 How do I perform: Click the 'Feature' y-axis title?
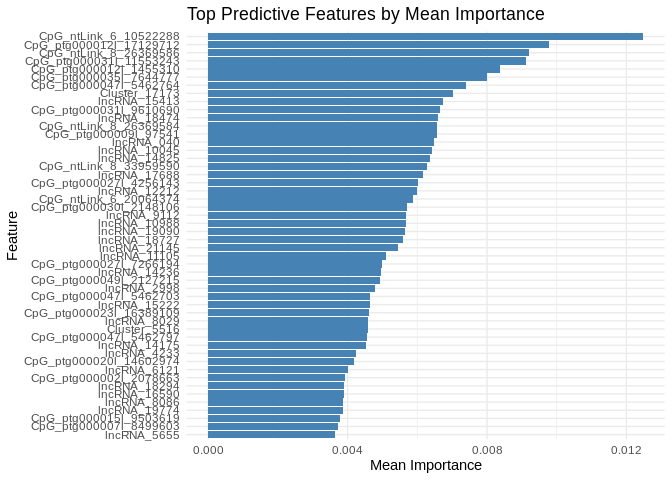[13, 236]
